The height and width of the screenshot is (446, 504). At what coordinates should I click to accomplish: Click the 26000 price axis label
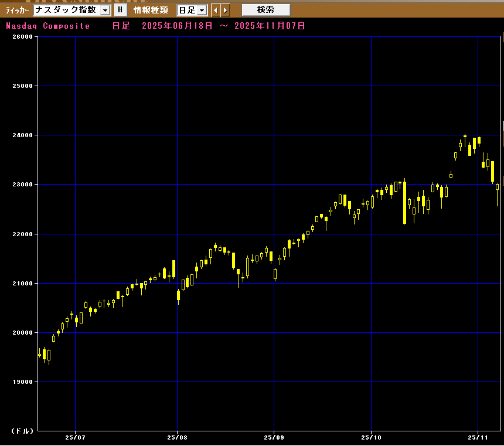tap(23, 37)
